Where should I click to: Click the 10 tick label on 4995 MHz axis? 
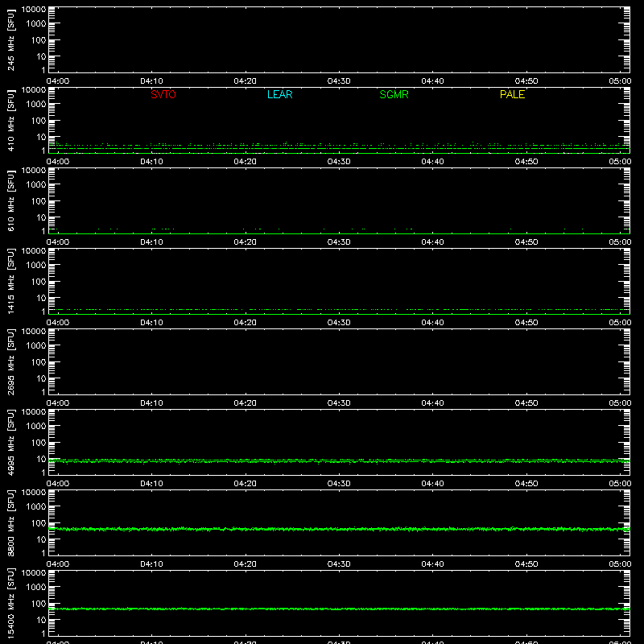pyautogui.click(x=41, y=459)
